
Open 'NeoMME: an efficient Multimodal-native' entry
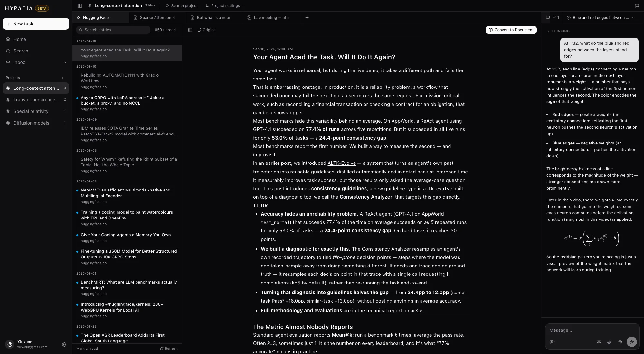point(127,196)
